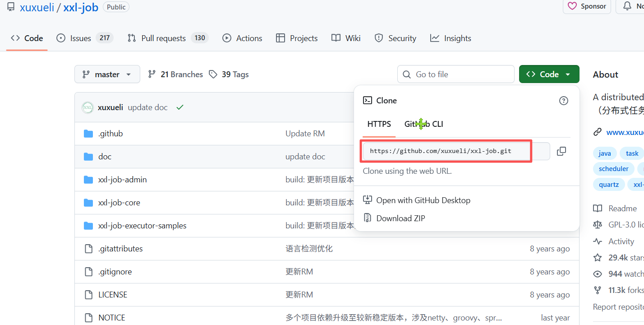Click the HTTPS clone URL text field
Image resolution: width=644 pixels, height=325 pixels.
click(456, 151)
